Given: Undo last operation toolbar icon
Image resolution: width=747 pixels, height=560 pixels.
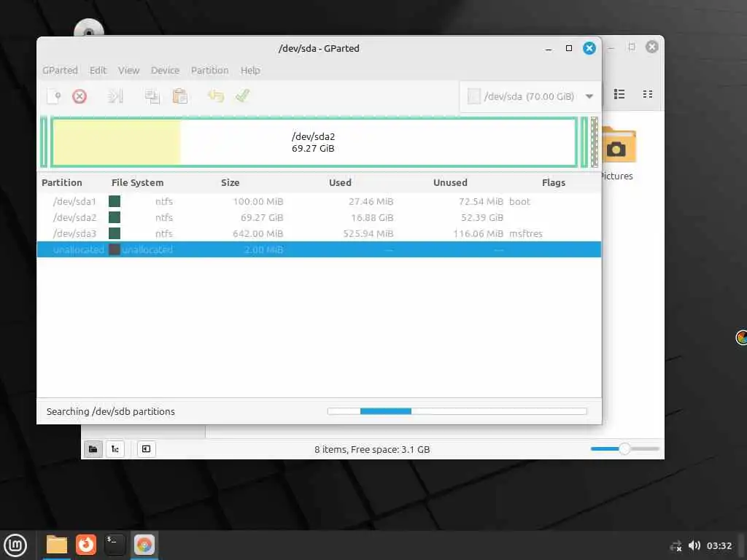Looking at the screenshot, I should click(x=215, y=96).
